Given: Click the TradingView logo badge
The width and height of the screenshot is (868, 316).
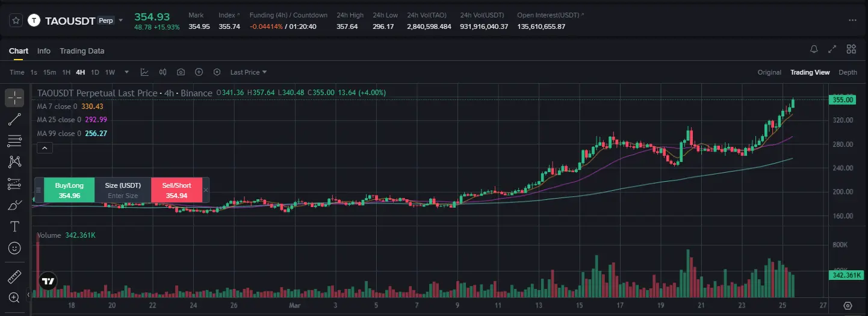Looking at the screenshot, I should [x=48, y=280].
